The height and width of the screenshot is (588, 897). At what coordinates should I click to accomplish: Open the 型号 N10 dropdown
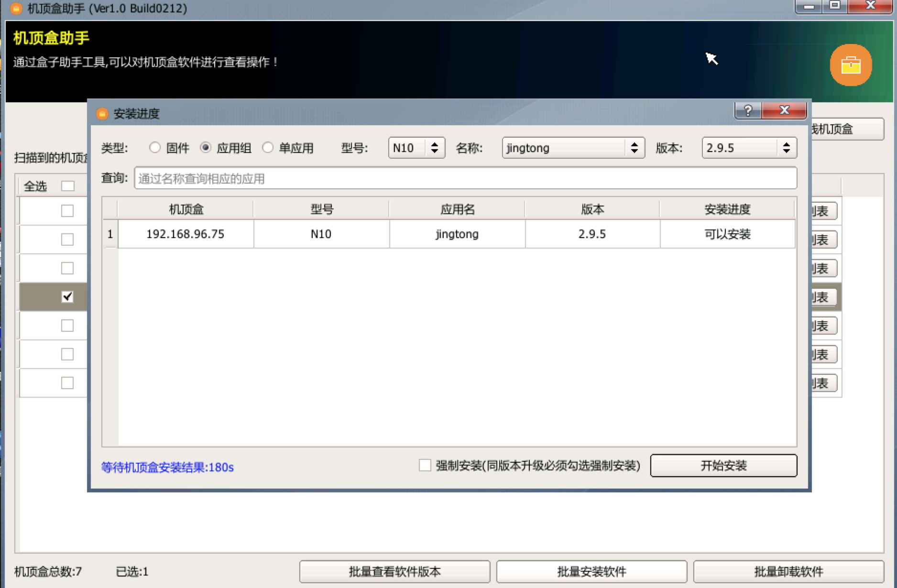tap(416, 148)
